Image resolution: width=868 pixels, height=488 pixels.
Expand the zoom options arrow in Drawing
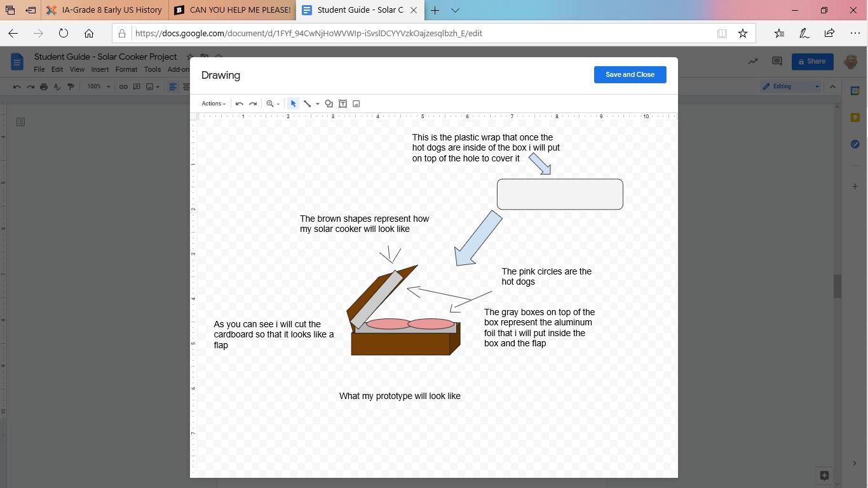278,104
